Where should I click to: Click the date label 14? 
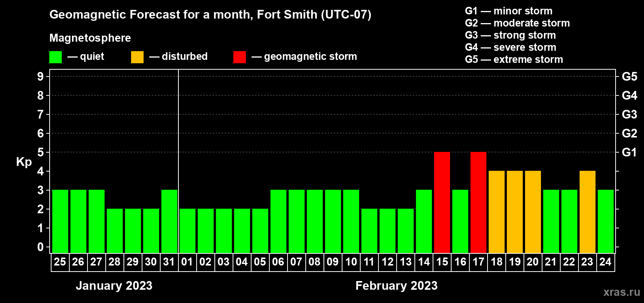424,262
